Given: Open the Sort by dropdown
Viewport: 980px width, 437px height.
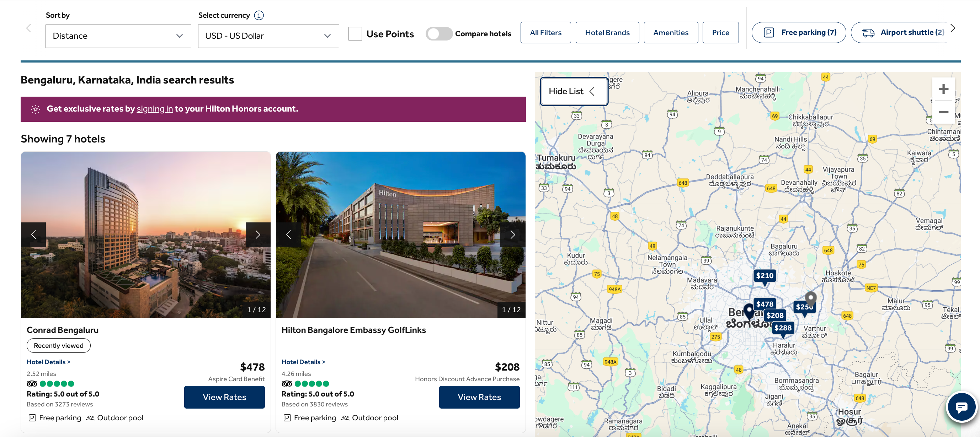Looking at the screenshot, I should click(118, 36).
